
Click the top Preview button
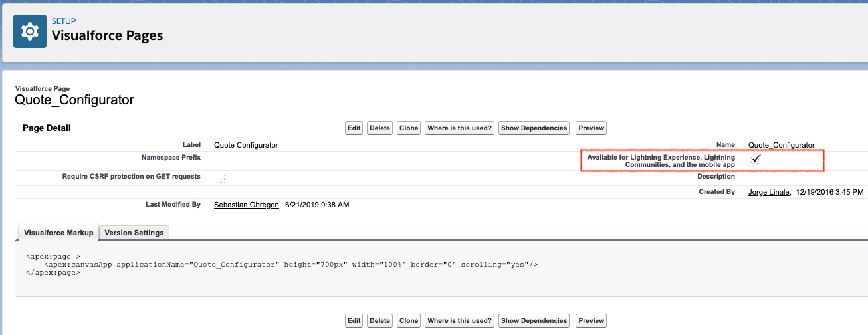click(592, 128)
